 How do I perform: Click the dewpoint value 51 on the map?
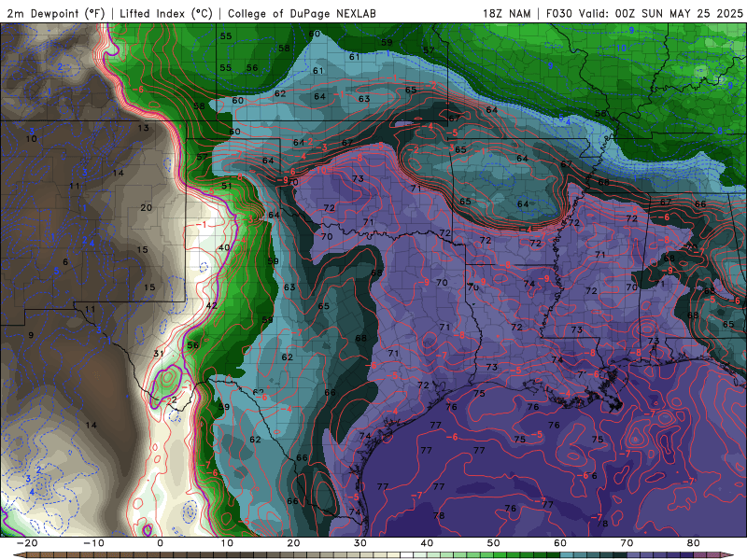click(226, 186)
